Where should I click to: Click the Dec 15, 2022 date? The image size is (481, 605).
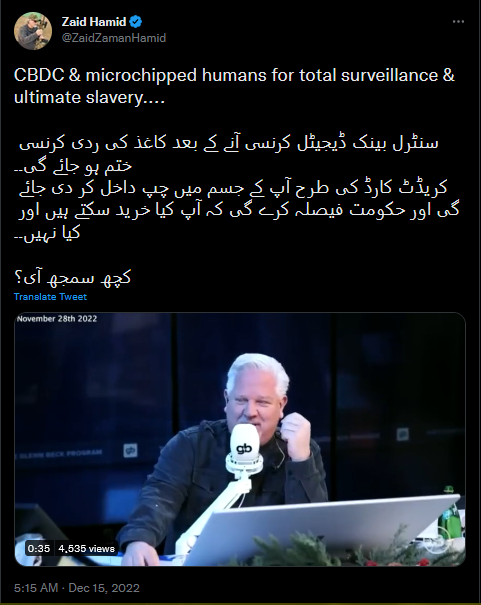pos(104,588)
